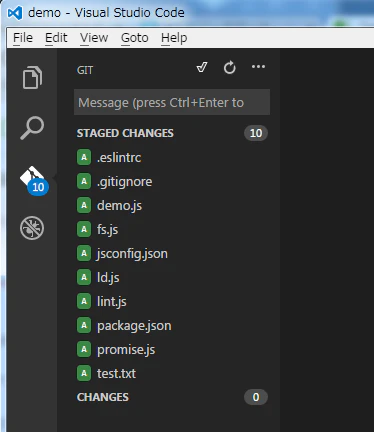Open the Git more actions ellipsis
Image resolution: width=374 pixels, height=432 pixels.
[x=258, y=67]
